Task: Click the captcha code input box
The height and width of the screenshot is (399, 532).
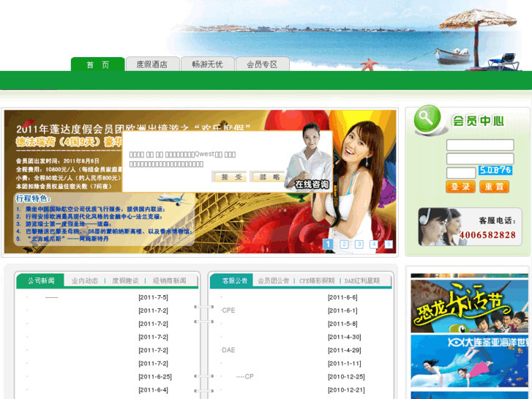Action: pos(461,173)
